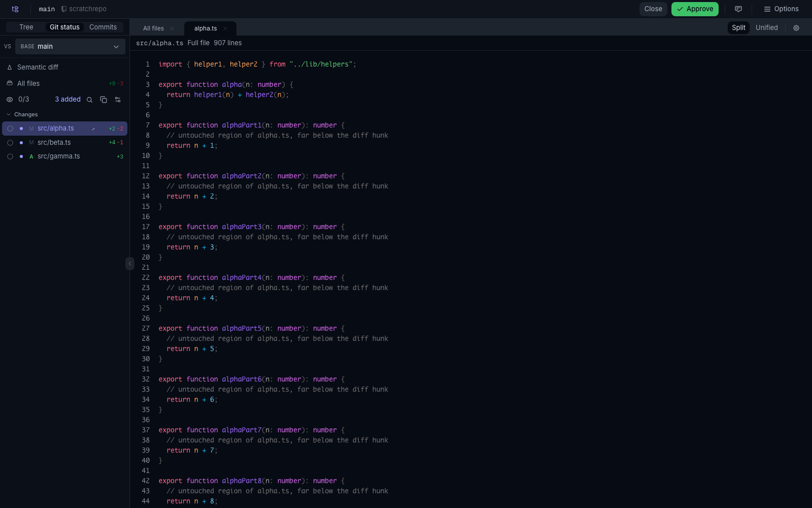This screenshot has width=812, height=508.
Task: Click 'export function alphaPart4' line
Action: coord(252,278)
